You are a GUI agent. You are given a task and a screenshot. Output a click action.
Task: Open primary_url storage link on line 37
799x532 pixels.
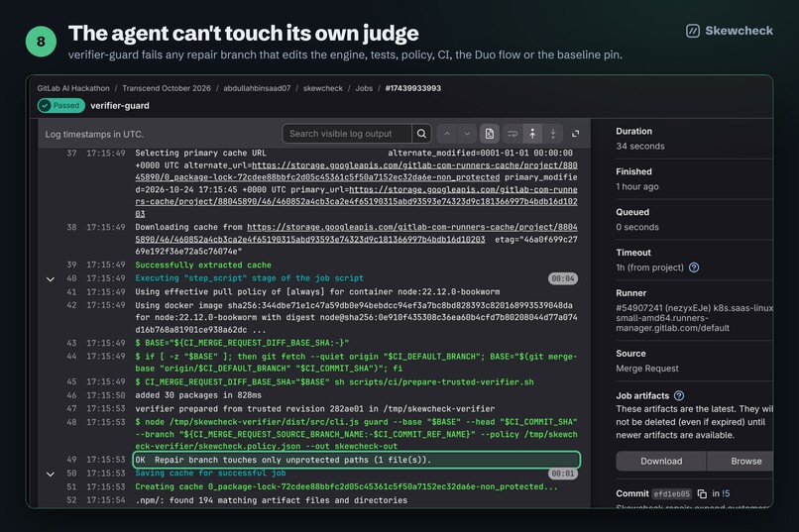(356, 201)
